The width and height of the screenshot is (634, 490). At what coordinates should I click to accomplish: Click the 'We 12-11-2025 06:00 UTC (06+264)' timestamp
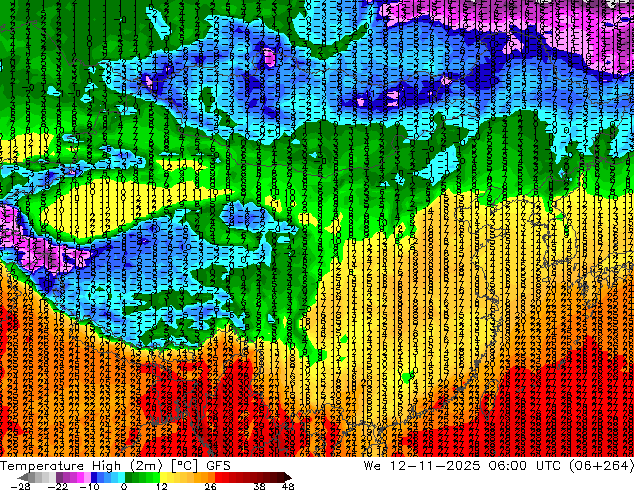[499, 466]
